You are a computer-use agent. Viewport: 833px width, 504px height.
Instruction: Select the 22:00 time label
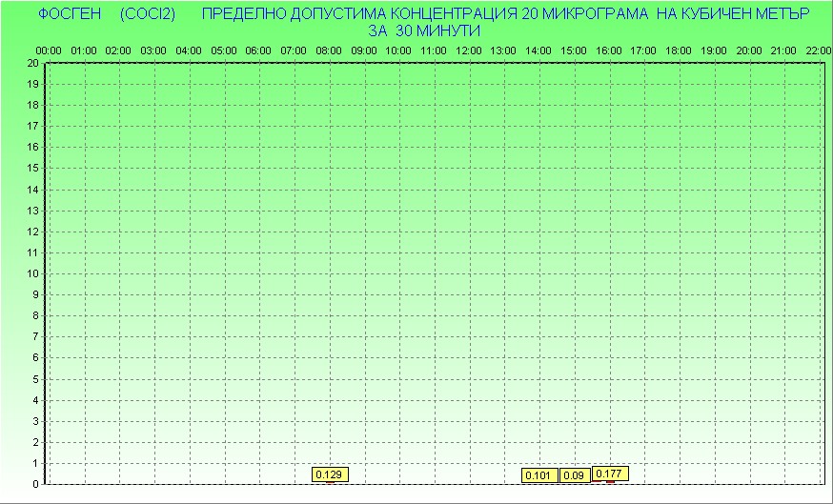(819, 50)
